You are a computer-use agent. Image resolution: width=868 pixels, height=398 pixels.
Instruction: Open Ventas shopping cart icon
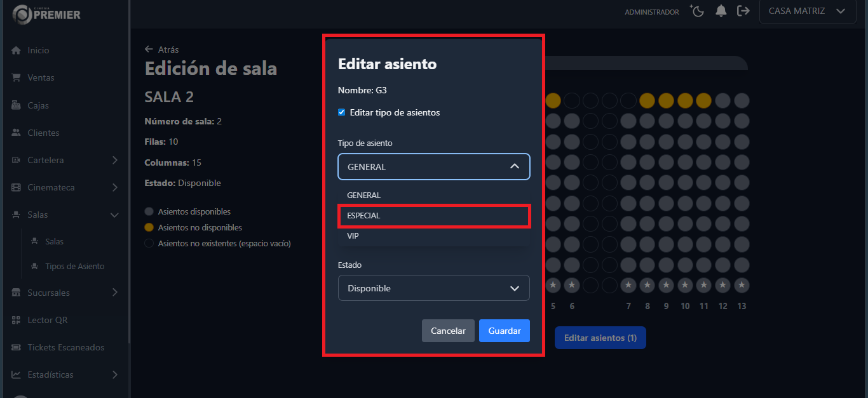tap(17, 77)
